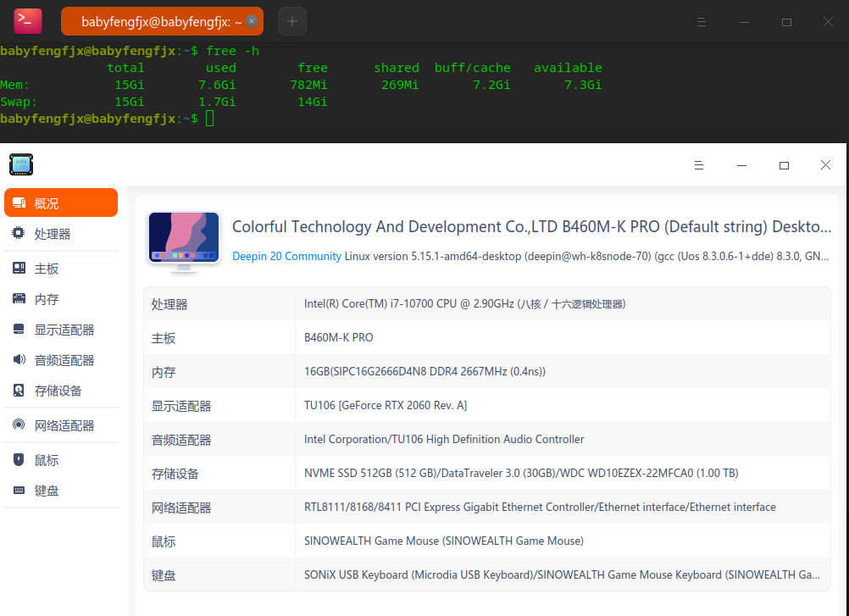The width and height of the screenshot is (849, 616).
Task: Click the 处理器 label in overview table
Action: coord(169,304)
